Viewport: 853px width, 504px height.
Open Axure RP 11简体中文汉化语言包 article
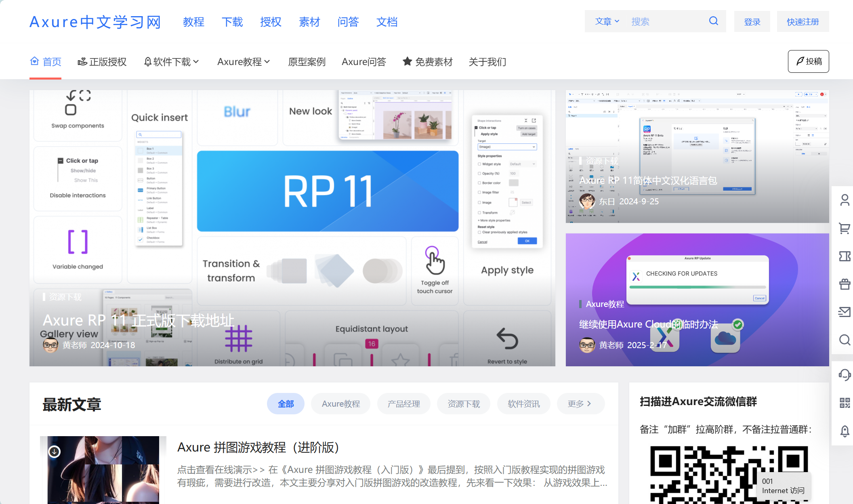tap(648, 180)
